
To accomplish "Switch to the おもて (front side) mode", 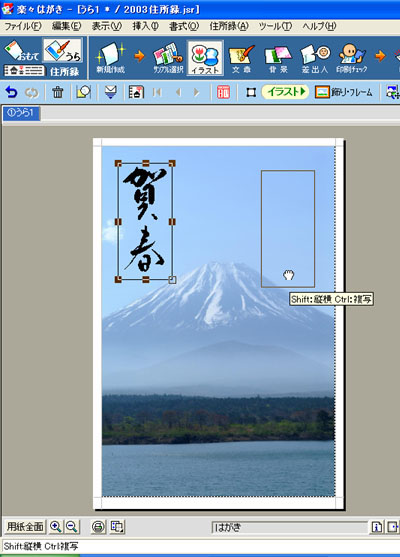I will (x=22, y=50).
